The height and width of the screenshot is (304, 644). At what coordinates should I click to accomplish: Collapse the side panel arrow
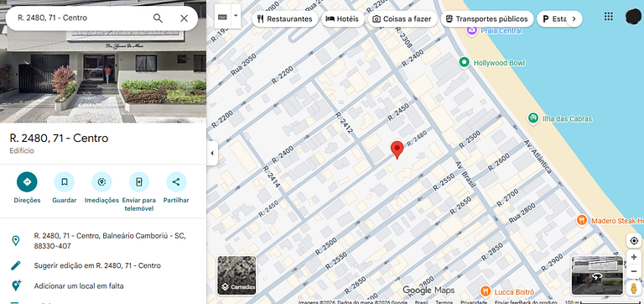click(212, 154)
